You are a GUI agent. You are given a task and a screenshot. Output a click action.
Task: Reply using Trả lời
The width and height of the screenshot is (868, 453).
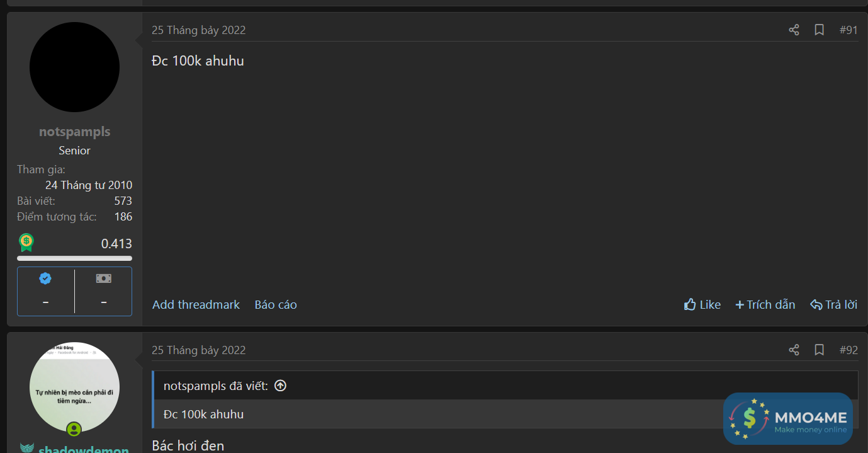pyautogui.click(x=834, y=304)
